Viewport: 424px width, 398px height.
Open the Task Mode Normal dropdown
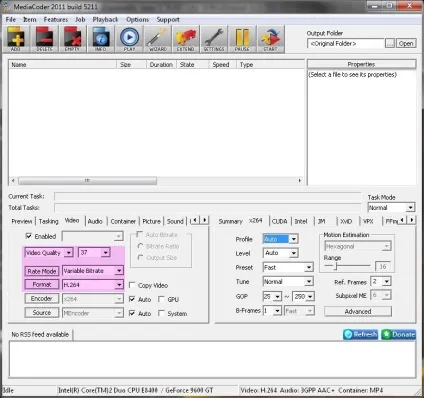(x=410, y=207)
